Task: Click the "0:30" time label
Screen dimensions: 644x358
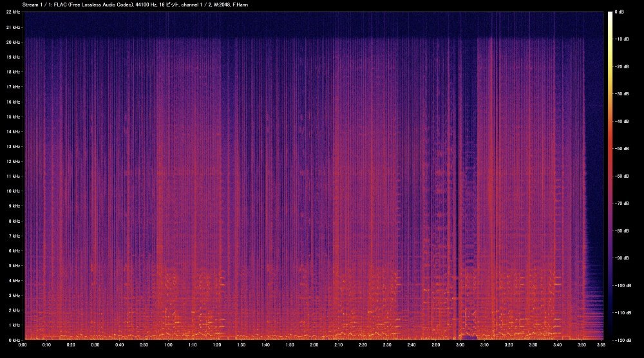Action: coord(95,345)
